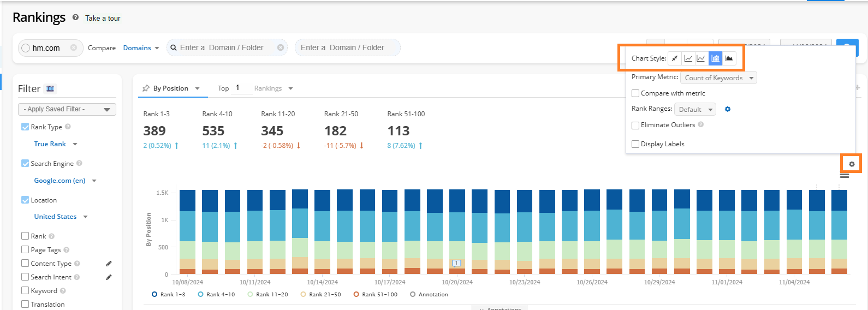Clear the hm.com domain entry
Image resolution: width=868 pixels, height=310 pixels.
coord(74,48)
